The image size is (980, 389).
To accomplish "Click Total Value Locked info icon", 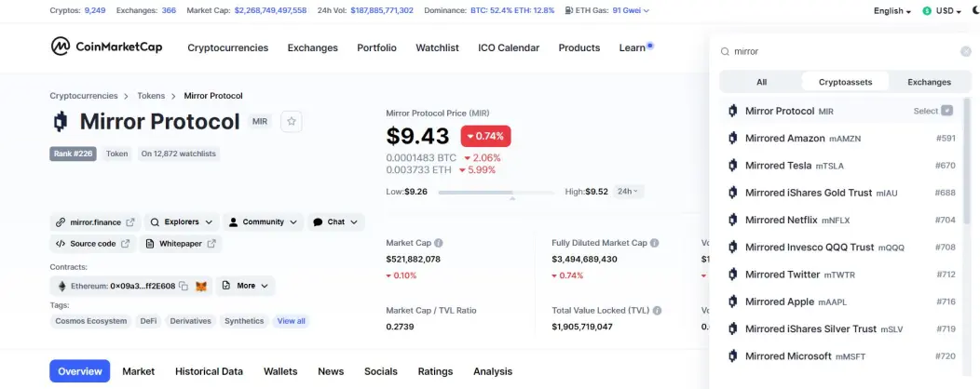I will (657, 310).
